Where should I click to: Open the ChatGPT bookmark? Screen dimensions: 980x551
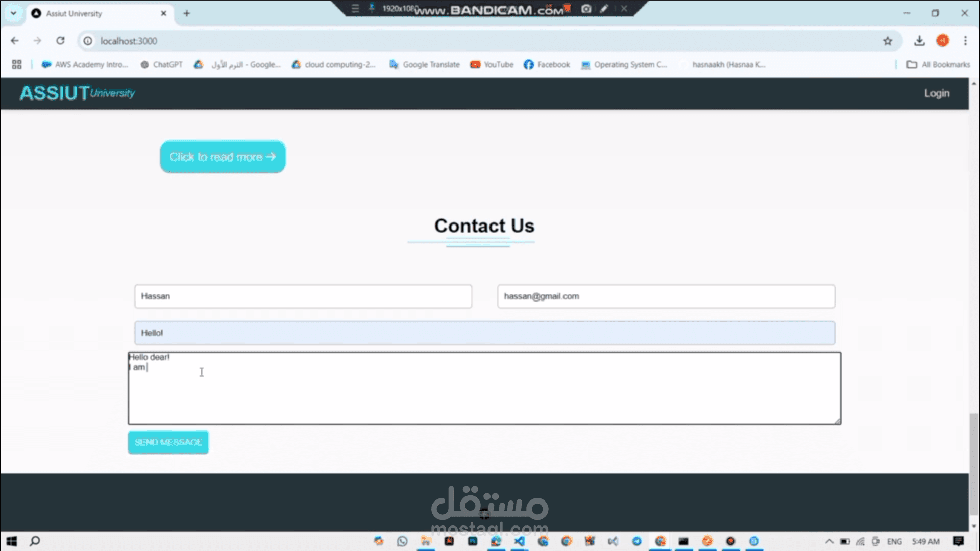pos(161,64)
